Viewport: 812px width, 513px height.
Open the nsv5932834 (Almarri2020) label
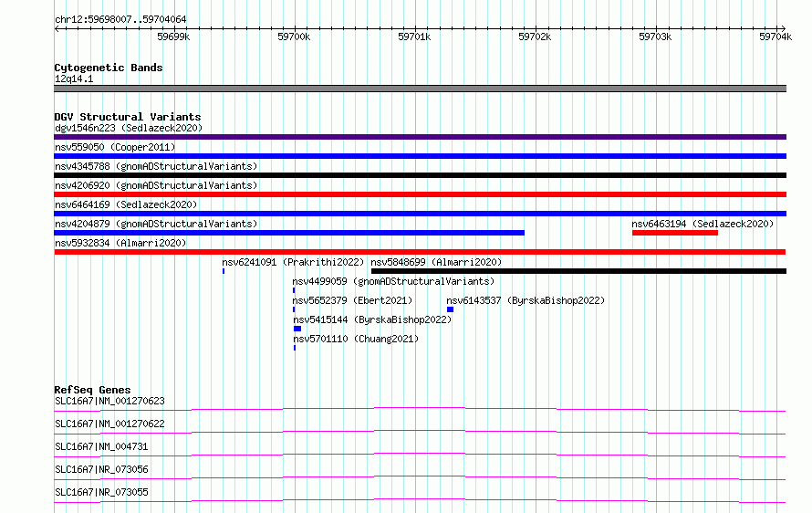pos(120,243)
